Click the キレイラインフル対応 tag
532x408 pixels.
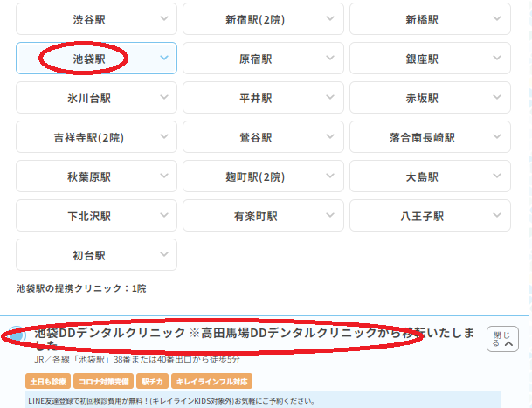211,381
